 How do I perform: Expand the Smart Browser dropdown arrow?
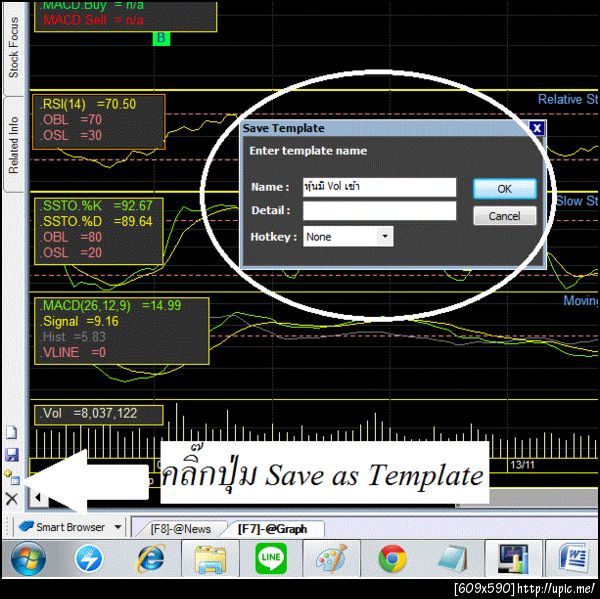118,527
